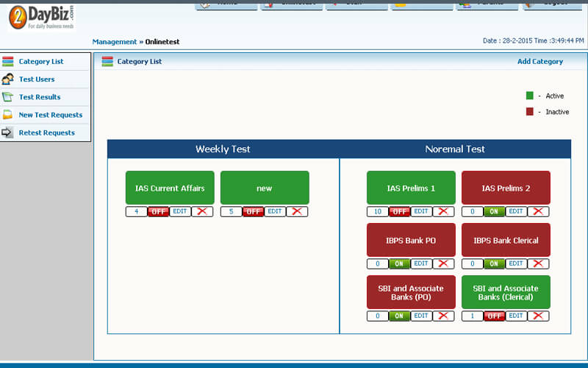Edit the IAS Current Affairs category
The height and width of the screenshot is (368, 588).
click(x=180, y=211)
